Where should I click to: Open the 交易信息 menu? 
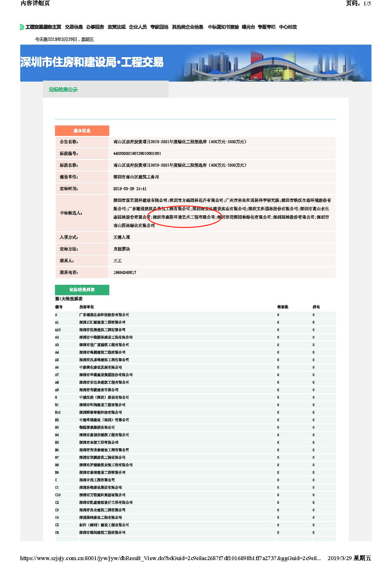pos(74,27)
